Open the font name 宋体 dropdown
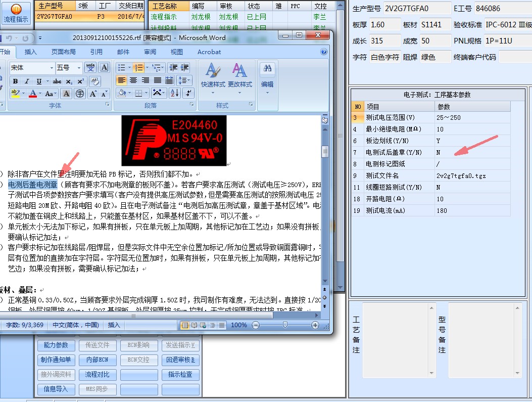This screenshot has height=402, width=532. (x=52, y=68)
